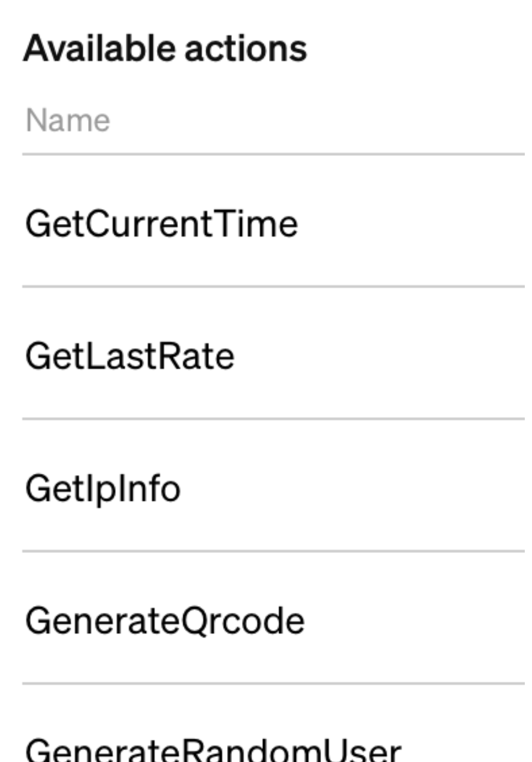The image size is (532, 762).
Task: Click the Available actions heading
Action: 165,49
